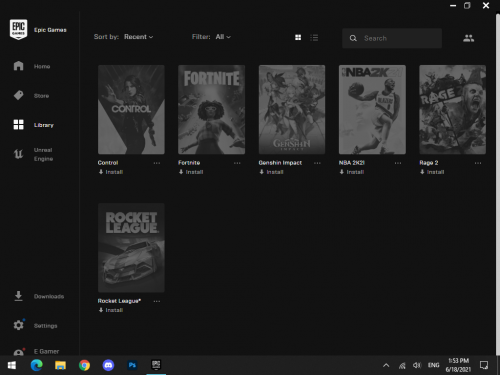Click the Fortnite title text
Screen dimensions: 500x375
(x=189, y=163)
